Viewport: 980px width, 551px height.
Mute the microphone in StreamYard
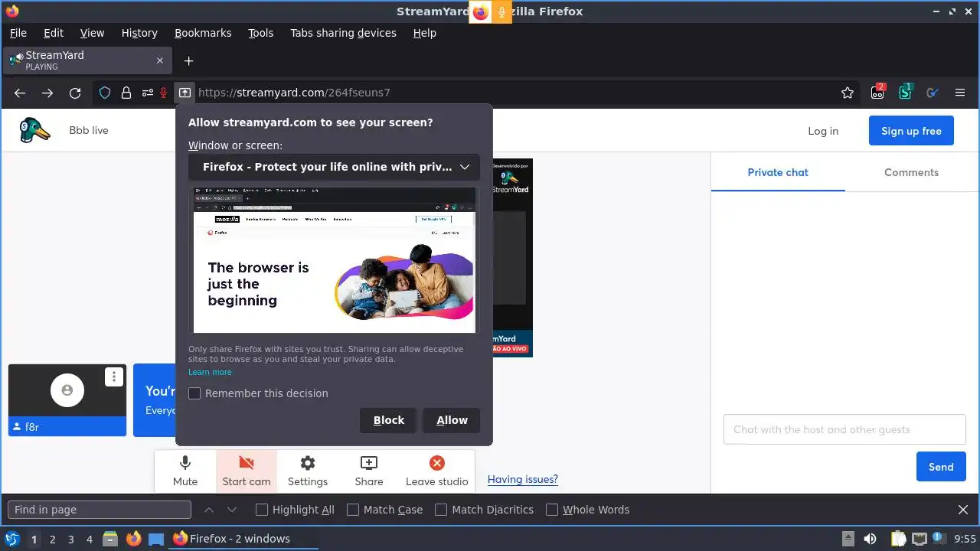185,471
